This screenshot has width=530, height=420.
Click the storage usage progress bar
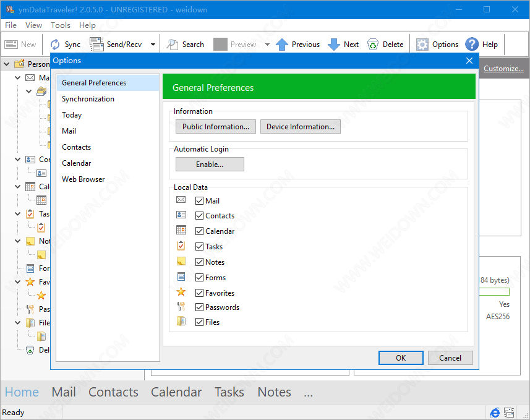coord(494,291)
